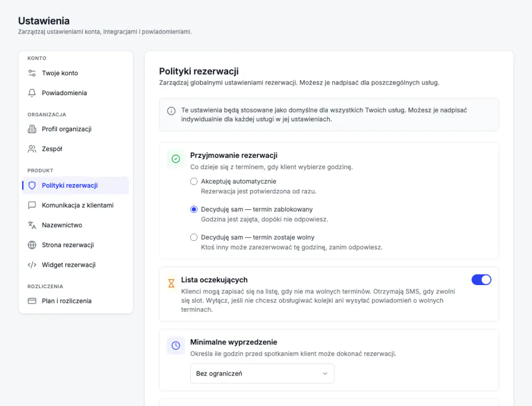
Task: Click the people icon next to Zespół
Action: coord(32,149)
